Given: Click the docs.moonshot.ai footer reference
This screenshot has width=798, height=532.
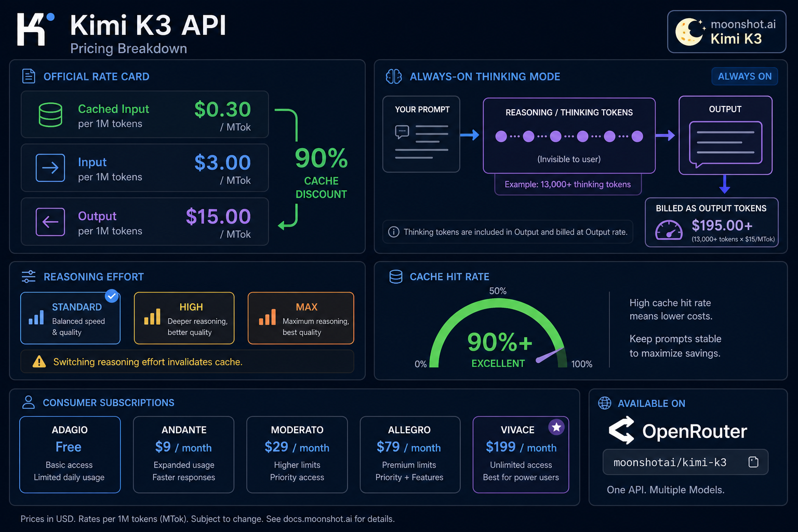Looking at the screenshot, I should tap(317, 519).
